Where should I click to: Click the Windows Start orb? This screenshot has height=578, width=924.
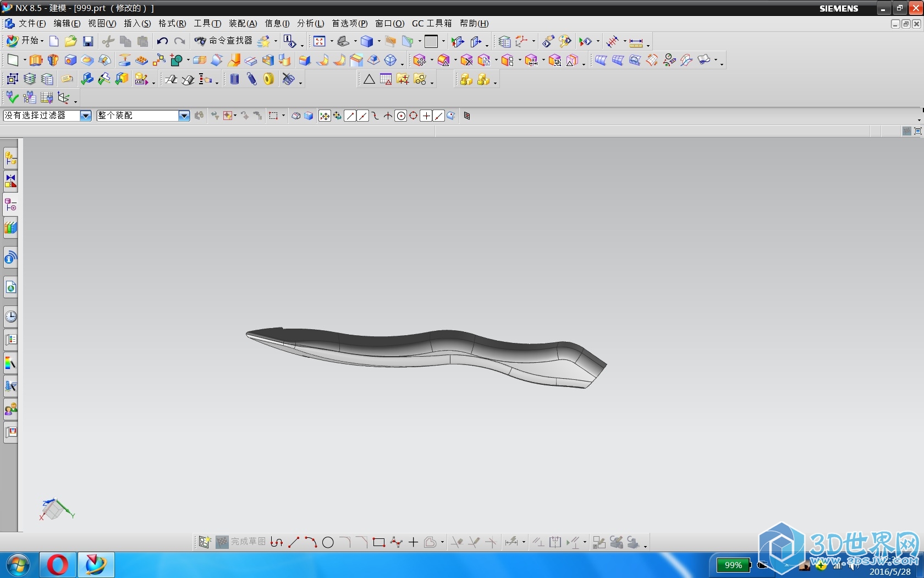coord(18,565)
